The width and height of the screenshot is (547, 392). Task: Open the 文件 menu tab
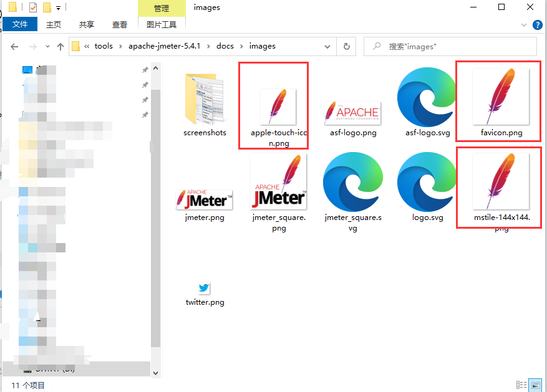[20, 24]
